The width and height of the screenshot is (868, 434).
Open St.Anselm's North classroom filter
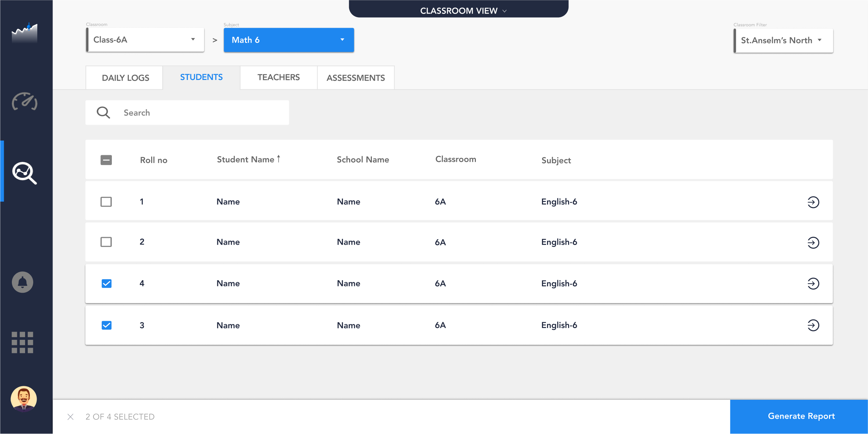tap(783, 40)
